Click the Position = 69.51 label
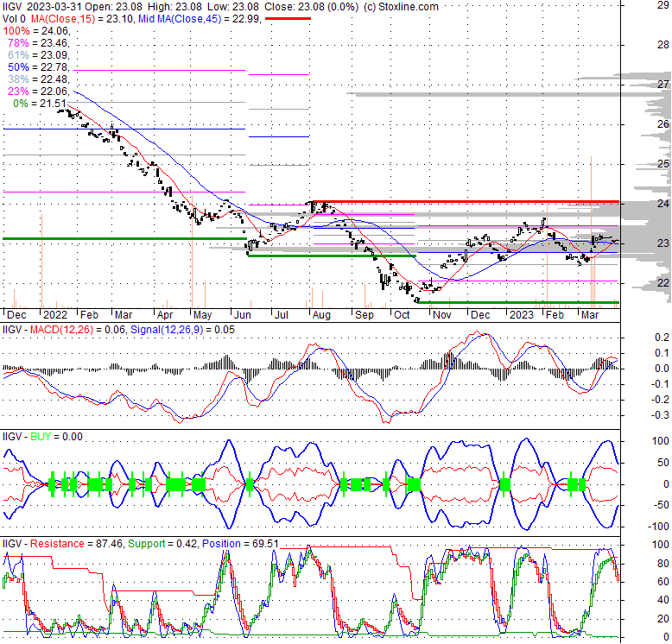 point(240,544)
